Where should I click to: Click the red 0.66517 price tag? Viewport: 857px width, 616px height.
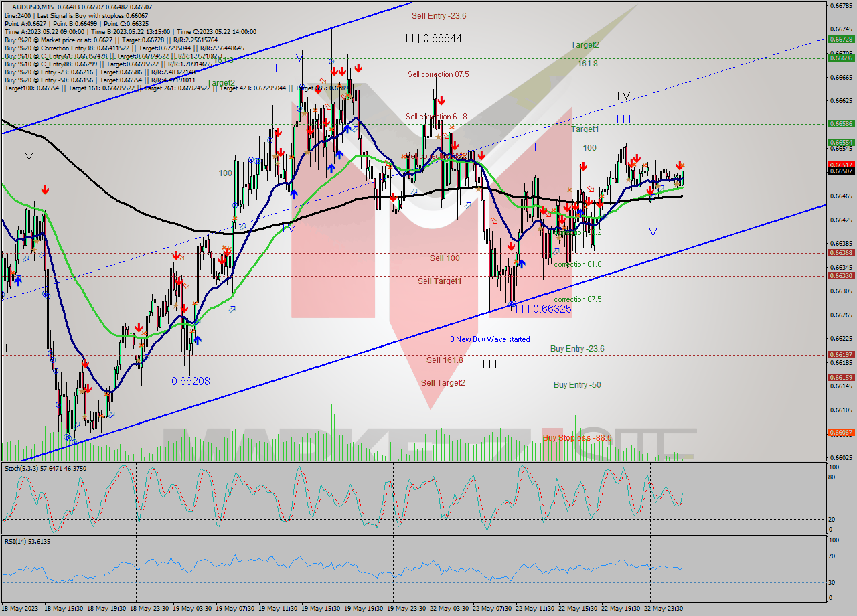click(x=841, y=164)
